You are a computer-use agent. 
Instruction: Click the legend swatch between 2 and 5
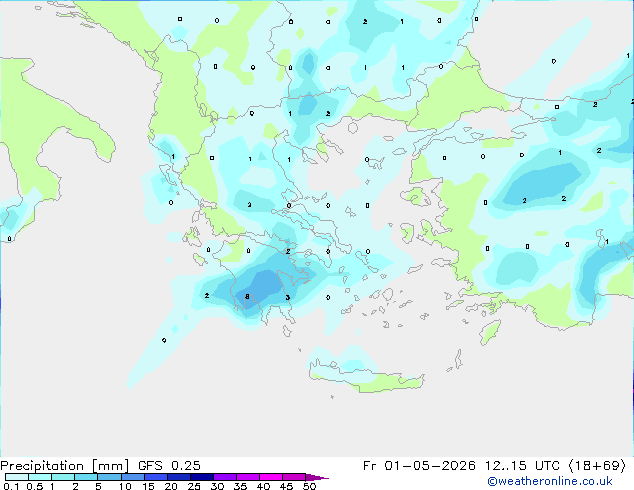pyautogui.click(x=86, y=477)
